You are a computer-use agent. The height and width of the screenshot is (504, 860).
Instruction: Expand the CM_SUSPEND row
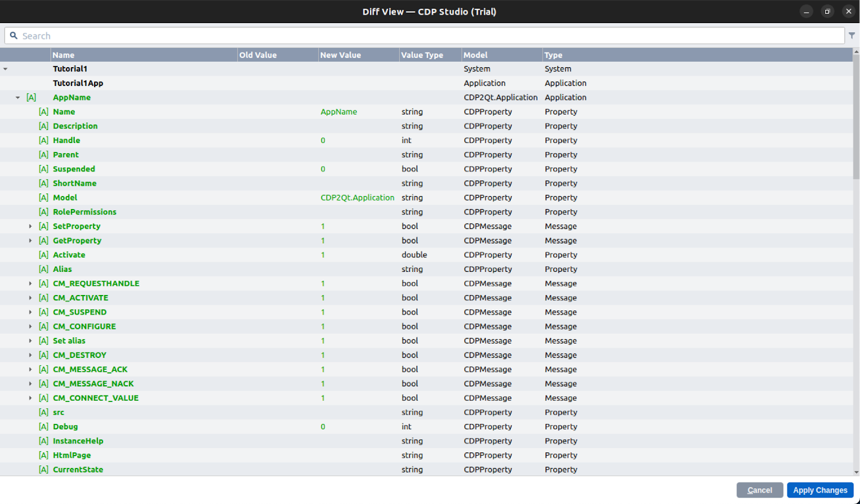(x=30, y=312)
